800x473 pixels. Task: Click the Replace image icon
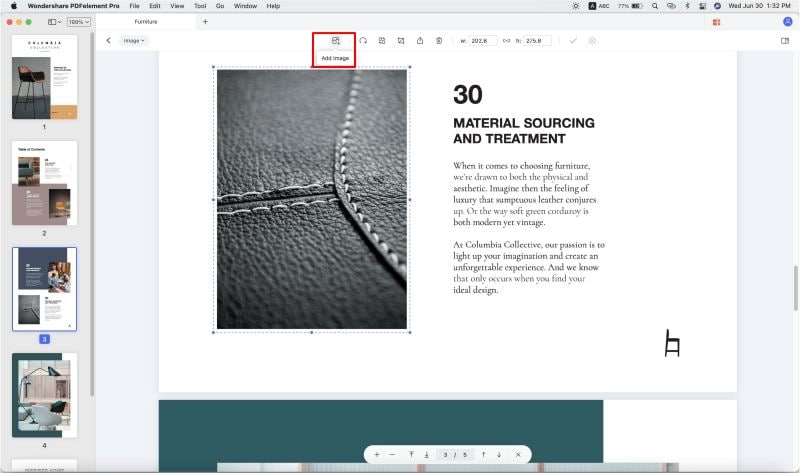(x=382, y=41)
